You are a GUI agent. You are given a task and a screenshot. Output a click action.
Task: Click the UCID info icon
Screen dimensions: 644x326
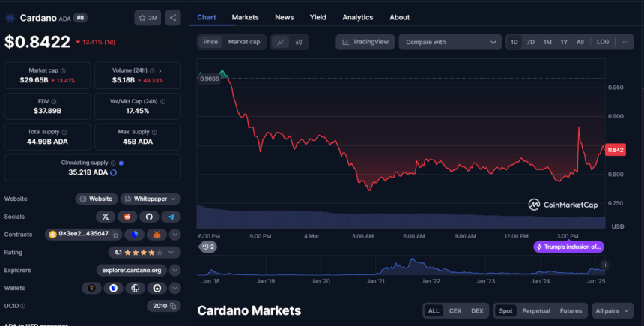pyautogui.click(x=23, y=306)
